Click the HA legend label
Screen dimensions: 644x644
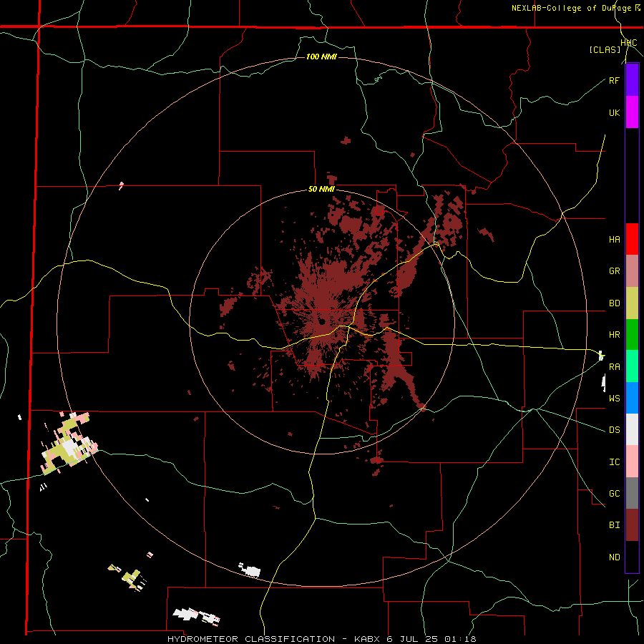point(615,239)
